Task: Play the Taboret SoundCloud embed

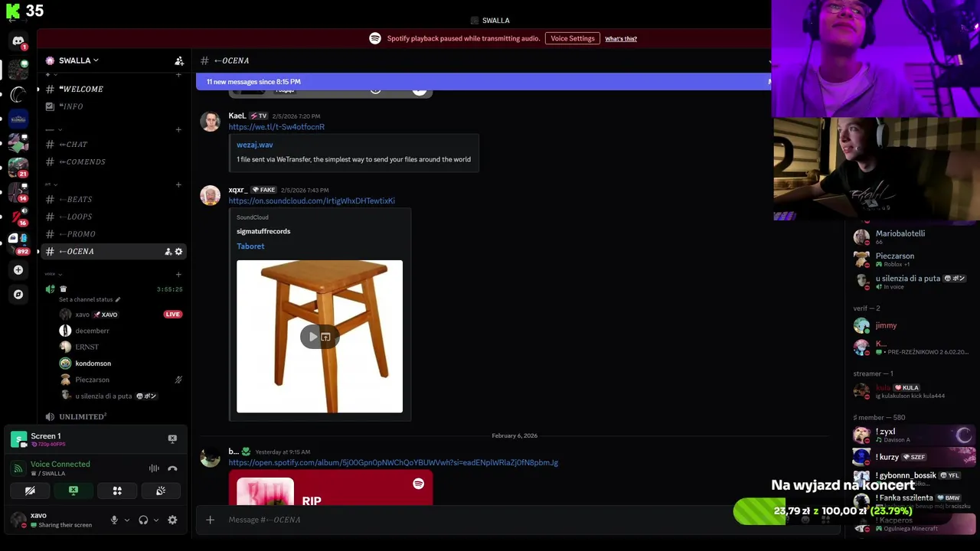Action: click(x=312, y=337)
